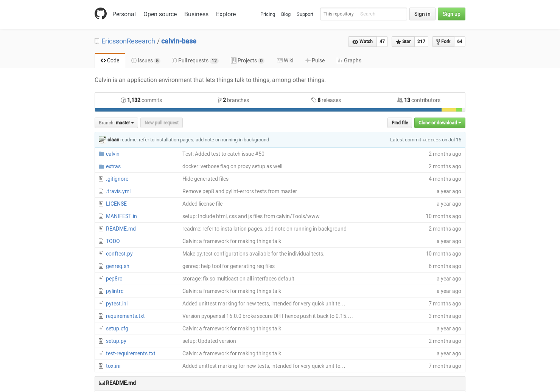
Task: Click the blue segment of language bar
Action: 268,110
